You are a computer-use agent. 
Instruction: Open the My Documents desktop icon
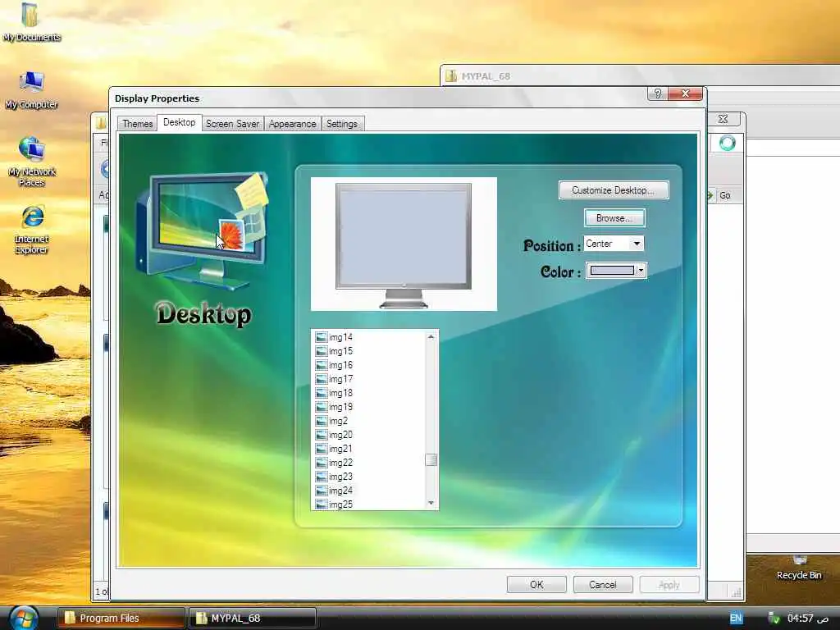[x=30, y=22]
